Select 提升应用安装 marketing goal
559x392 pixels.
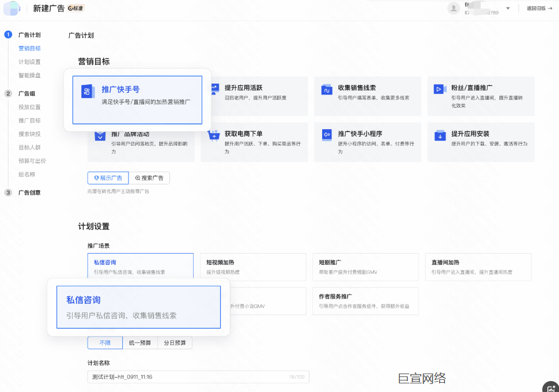point(481,142)
